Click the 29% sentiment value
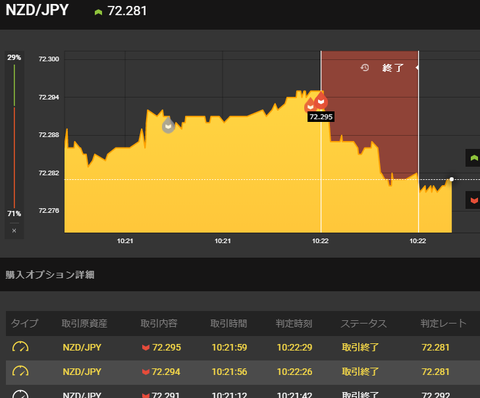Screen dimensions: 480x398 coord(14,57)
